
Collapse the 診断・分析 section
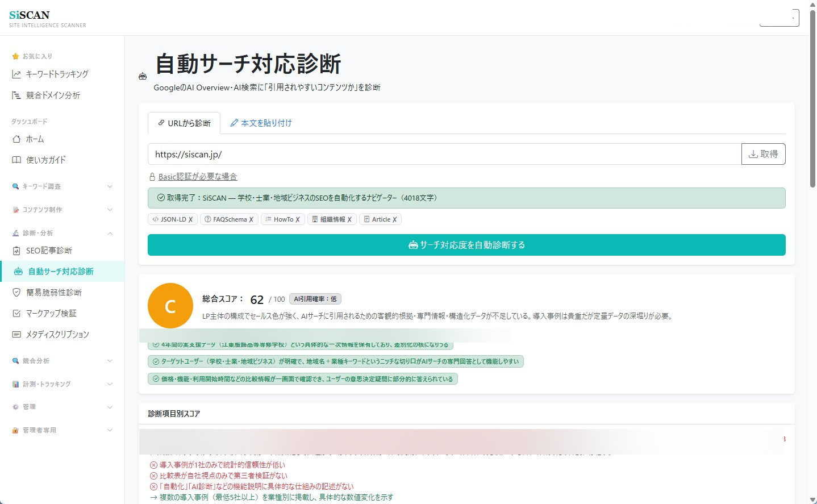coord(62,233)
